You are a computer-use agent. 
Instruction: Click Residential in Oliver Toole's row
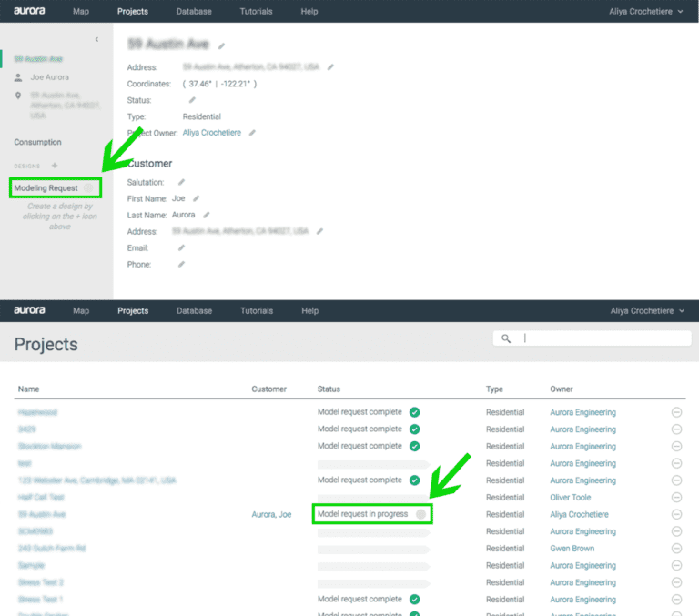[505, 498]
